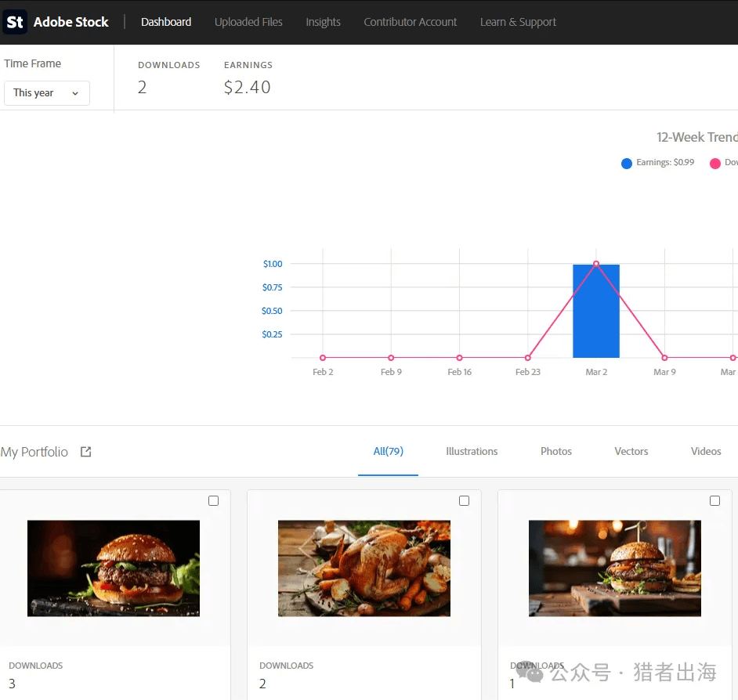
Task: Select the roast chicken image checkbox
Action: click(464, 501)
